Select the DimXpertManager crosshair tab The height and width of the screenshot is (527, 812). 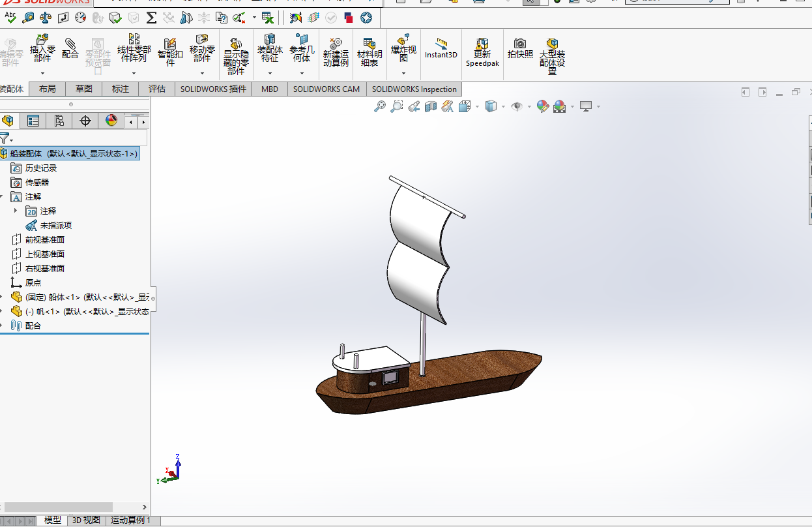click(x=85, y=121)
